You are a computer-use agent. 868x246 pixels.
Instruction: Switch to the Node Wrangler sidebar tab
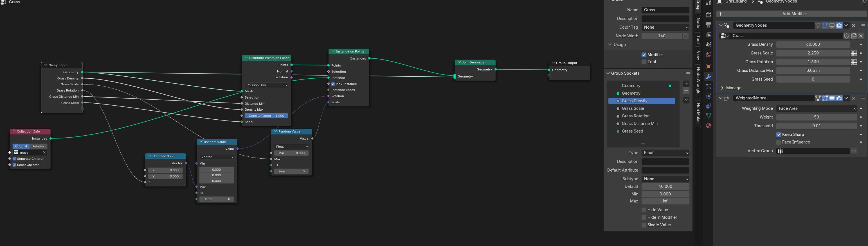698,81
